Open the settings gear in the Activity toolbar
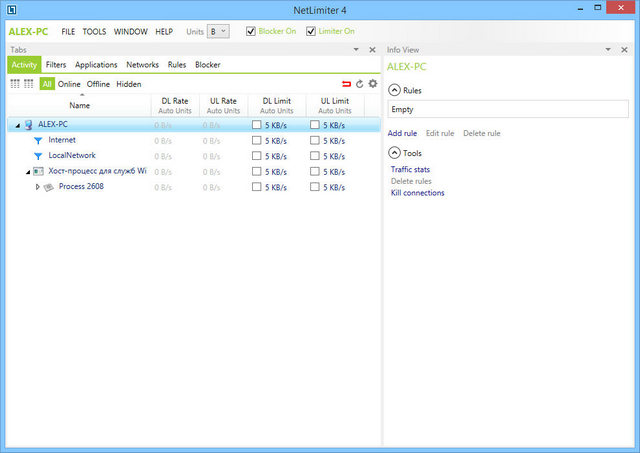The width and height of the screenshot is (640, 453). coord(372,84)
